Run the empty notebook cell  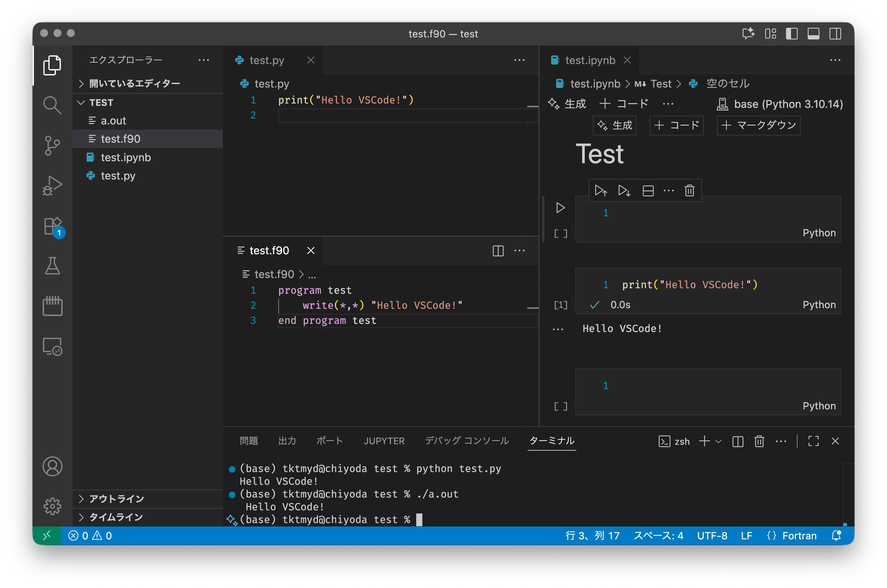click(560, 208)
